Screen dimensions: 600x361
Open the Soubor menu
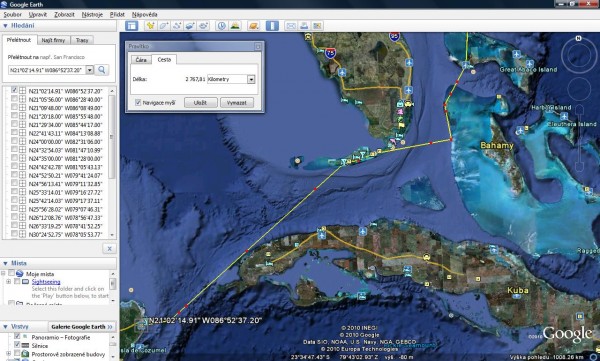click(13, 15)
